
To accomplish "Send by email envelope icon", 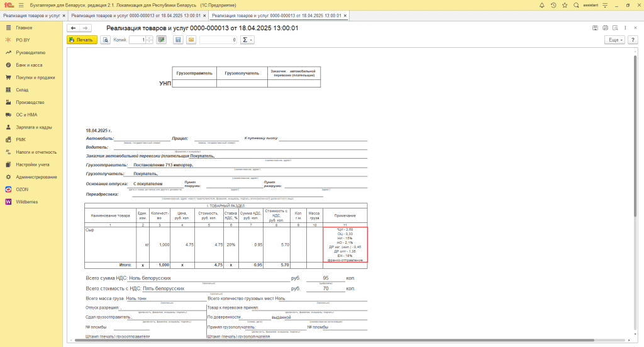I will [x=191, y=40].
